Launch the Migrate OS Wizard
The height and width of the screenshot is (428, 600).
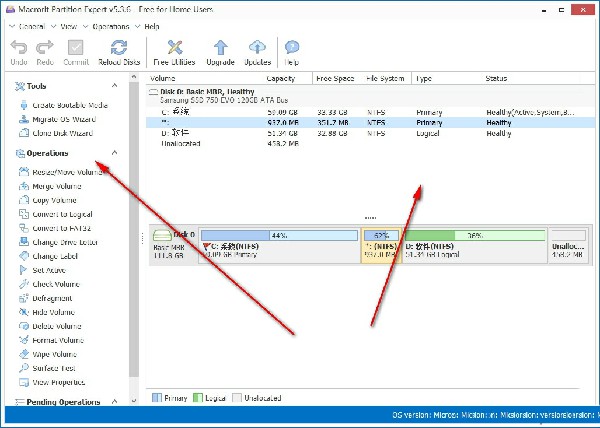pyautogui.click(x=61, y=119)
